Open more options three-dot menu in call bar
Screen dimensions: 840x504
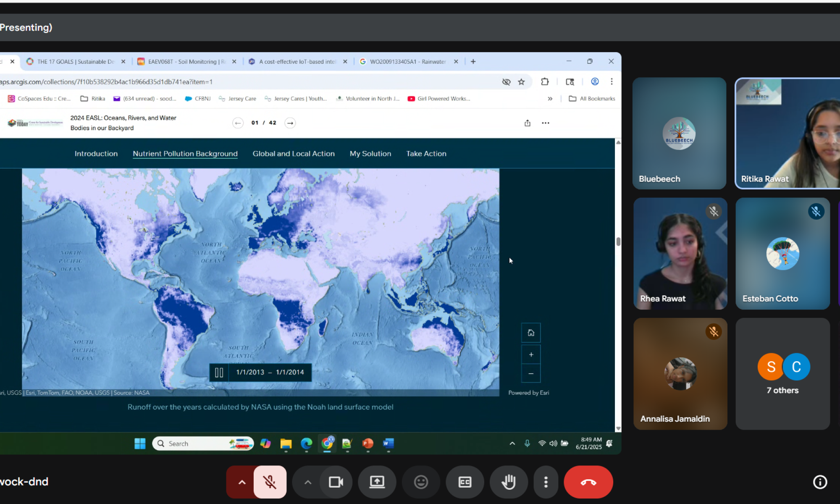(x=546, y=482)
